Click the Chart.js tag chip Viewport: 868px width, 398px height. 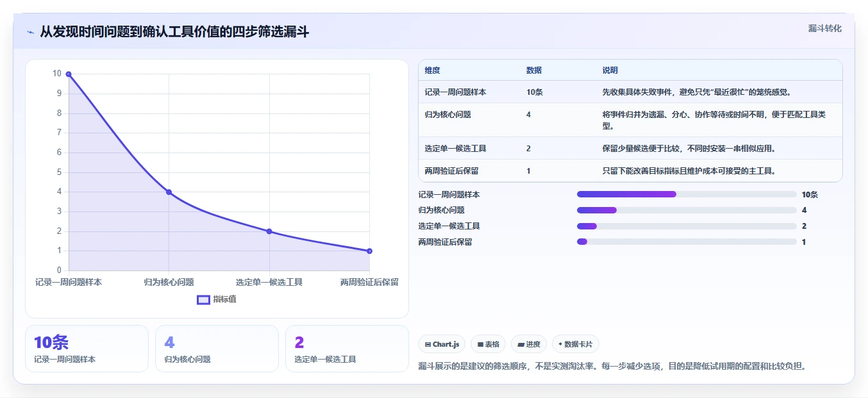pyautogui.click(x=442, y=344)
